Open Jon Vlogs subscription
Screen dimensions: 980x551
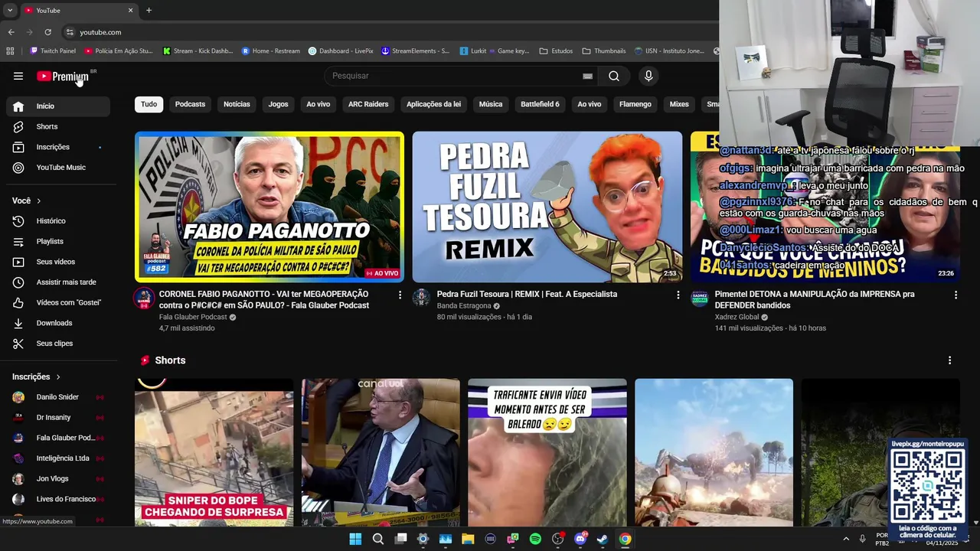[58, 478]
